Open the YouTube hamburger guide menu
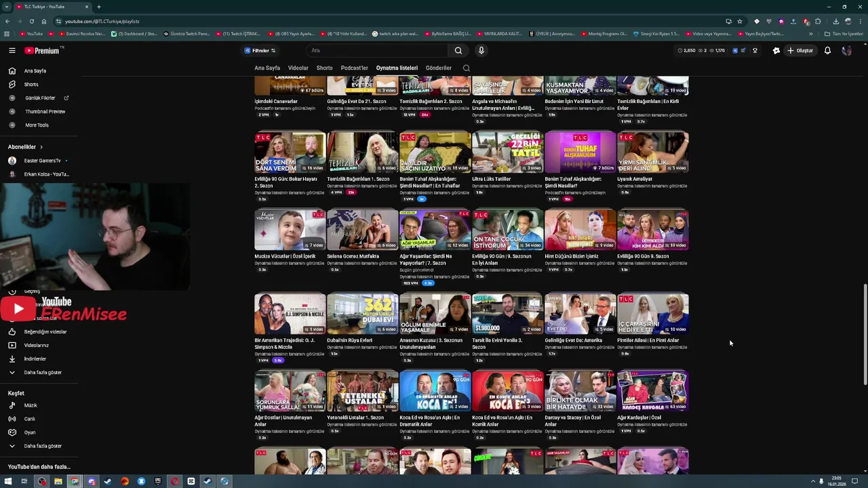 click(12, 50)
